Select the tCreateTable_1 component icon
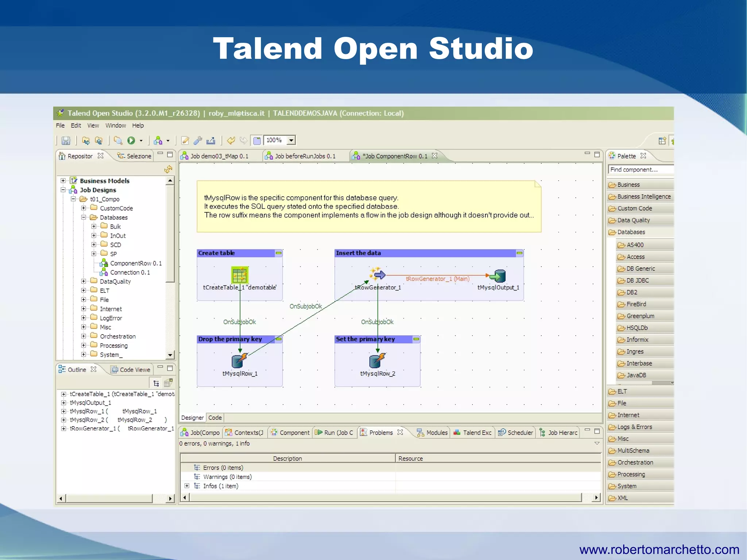The height and width of the screenshot is (560, 747). coord(240,275)
